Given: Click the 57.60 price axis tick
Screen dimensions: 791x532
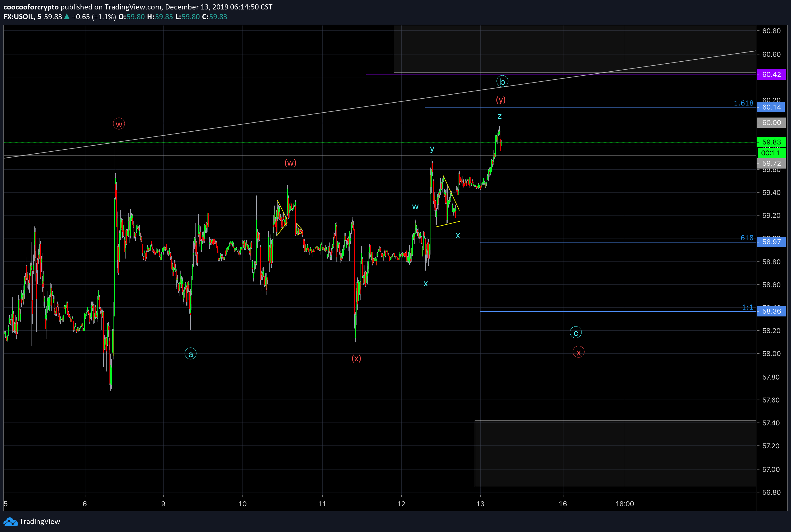Looking at the screenshot, I should pos(771,400).
